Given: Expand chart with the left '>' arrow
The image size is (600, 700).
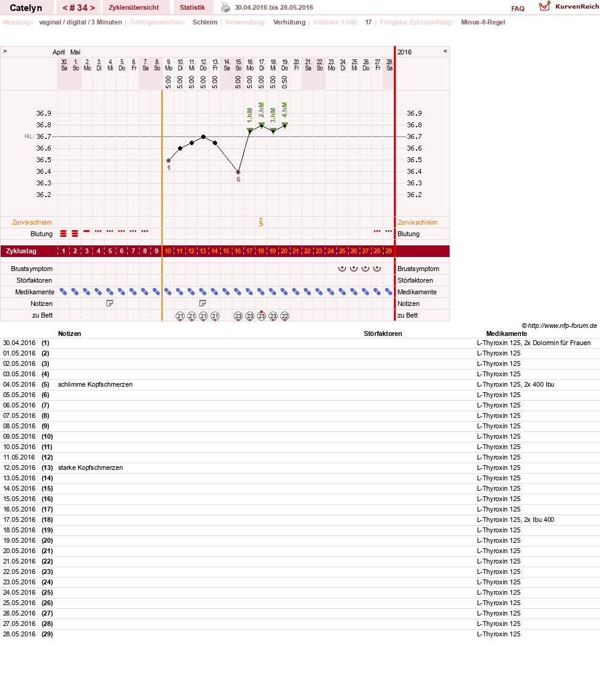Looking at the screenshot, I should (x=5, y=51).
